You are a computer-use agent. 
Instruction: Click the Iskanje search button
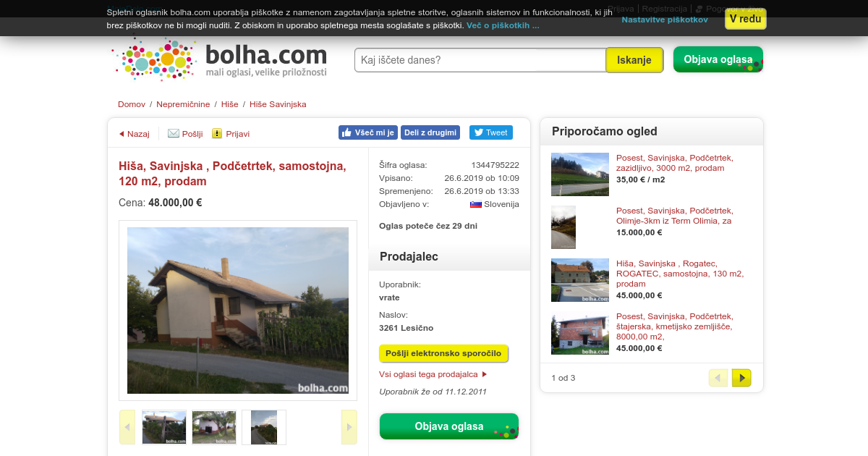click(634, 60)
